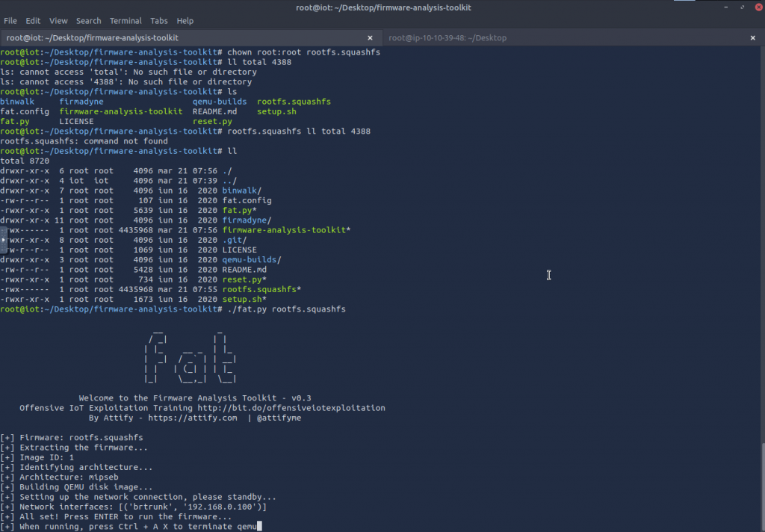Click 'firmadyne/' in the ll listing
This screenshot has height=532, width=765.
pos(247,220)
